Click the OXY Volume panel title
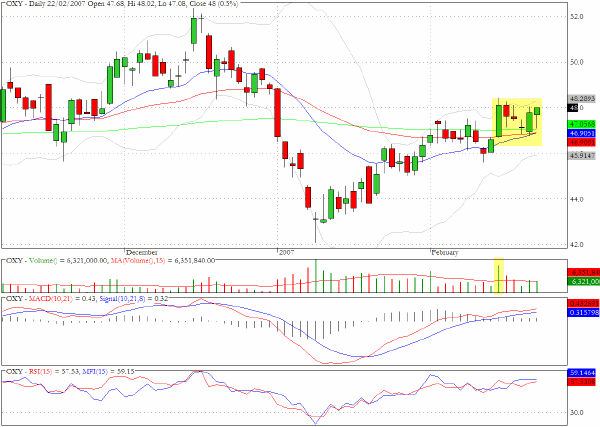 coord(111,261)
